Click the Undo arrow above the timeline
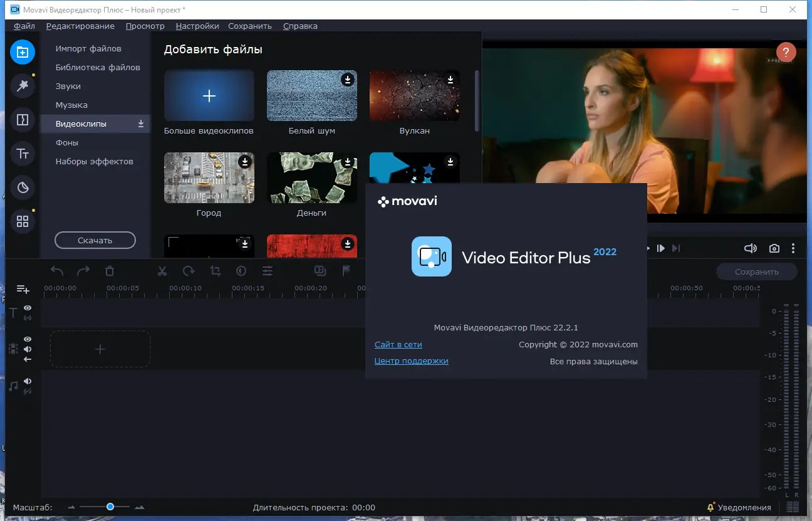This screenshot has height=521, width=812. pos(56,270)
